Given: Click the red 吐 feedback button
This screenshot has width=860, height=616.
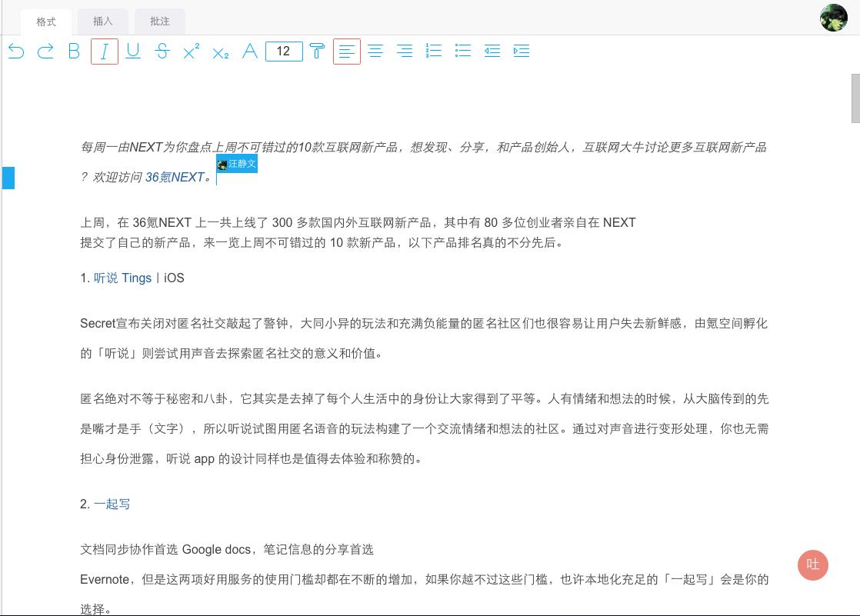Looking at the screenshot, I should click(x=813, y=564).
